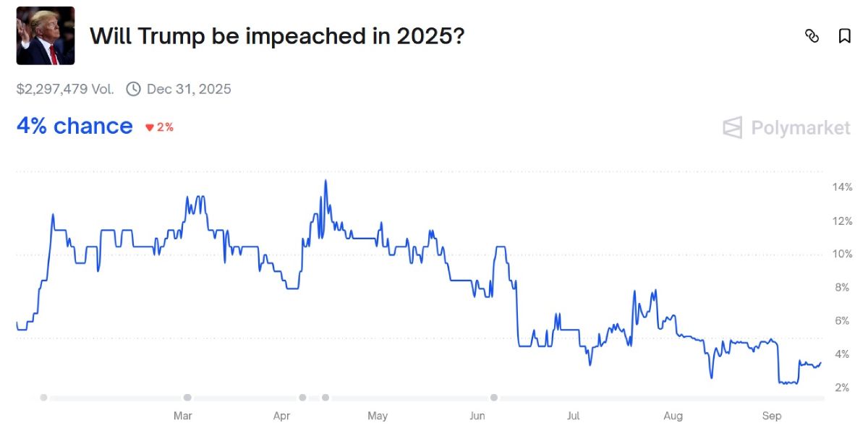
Task: Click the Jul label on the time axis
Action: (x=574, y=416)
